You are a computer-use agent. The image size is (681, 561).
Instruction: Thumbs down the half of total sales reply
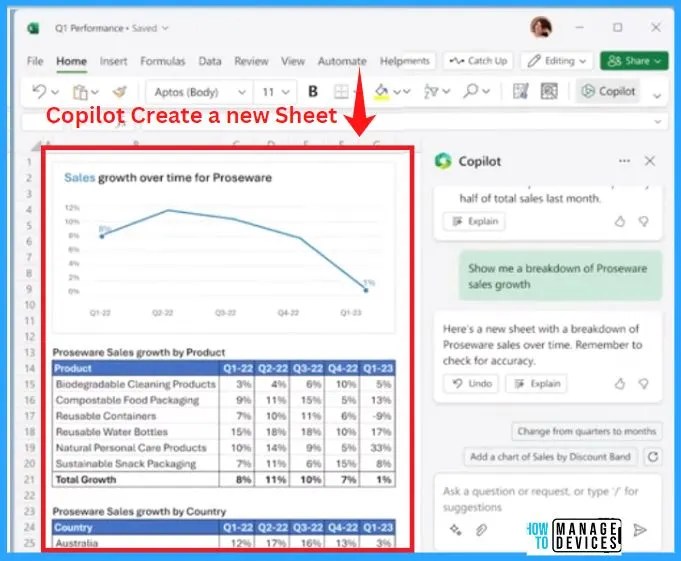click(x=644, y=221)
